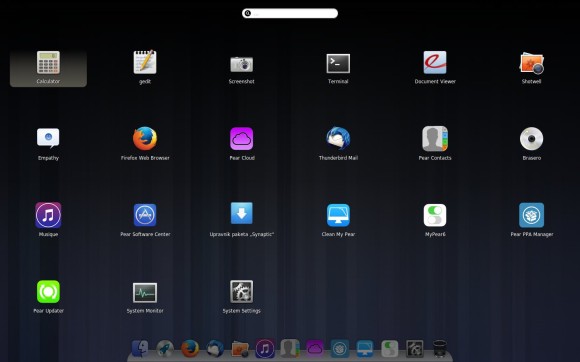The width and height of the screenshot is (580, 362).
Task: Launch the Synaptic package manager
Action: point(242,213)
